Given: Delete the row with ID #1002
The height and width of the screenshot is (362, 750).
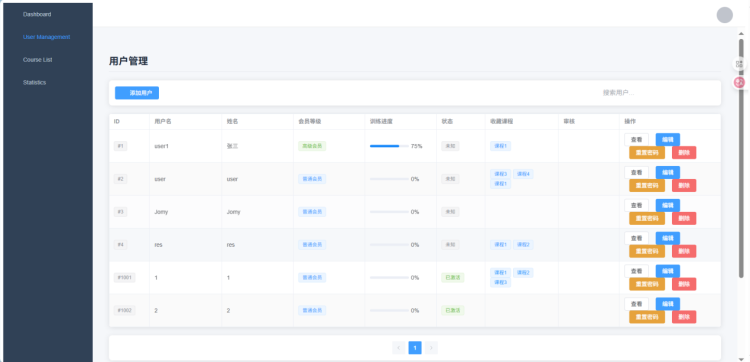Looking at the screenshot, I should tap(684, 317).
